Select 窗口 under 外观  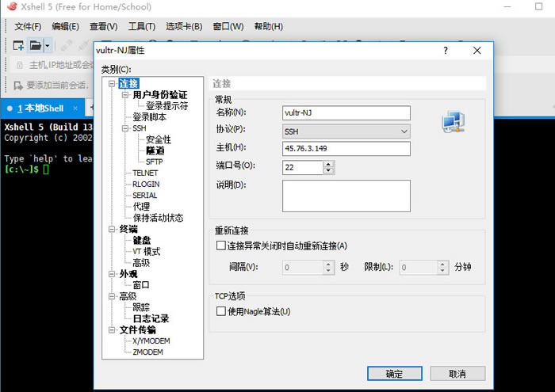click(141, 285)
